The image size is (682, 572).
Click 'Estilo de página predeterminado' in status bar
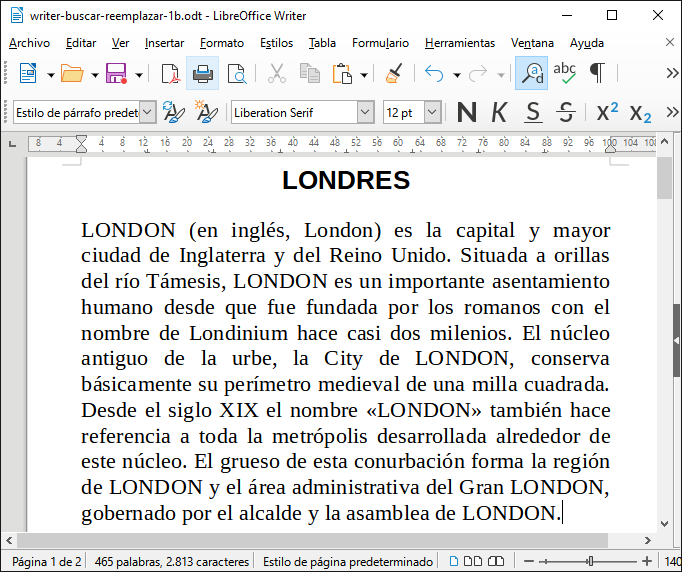pos(347,562)
